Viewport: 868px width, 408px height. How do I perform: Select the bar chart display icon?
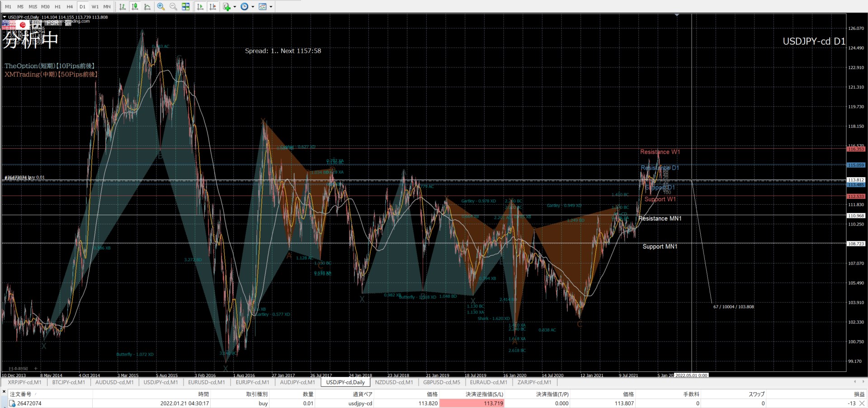point(123,7)
